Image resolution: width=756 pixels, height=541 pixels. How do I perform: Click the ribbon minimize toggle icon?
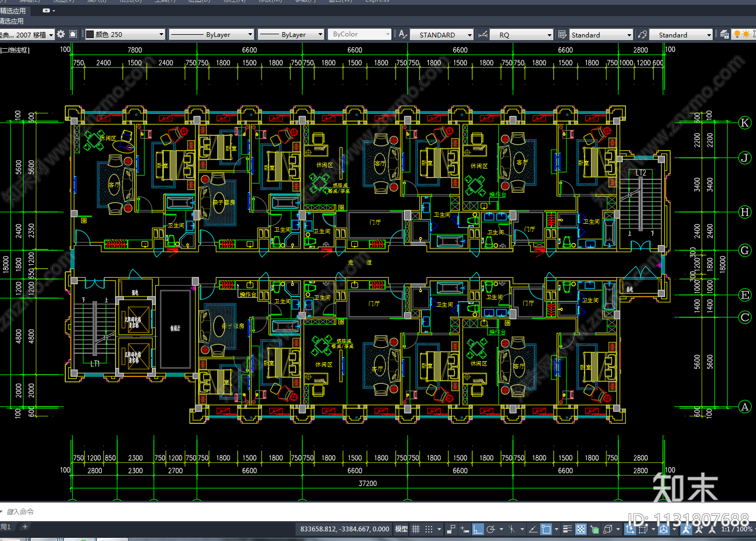(x=47, y=11)
